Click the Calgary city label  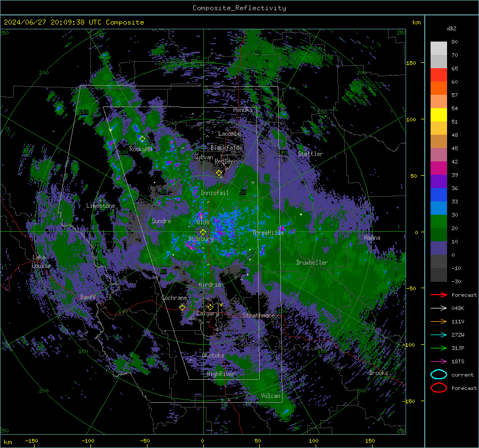208,313
